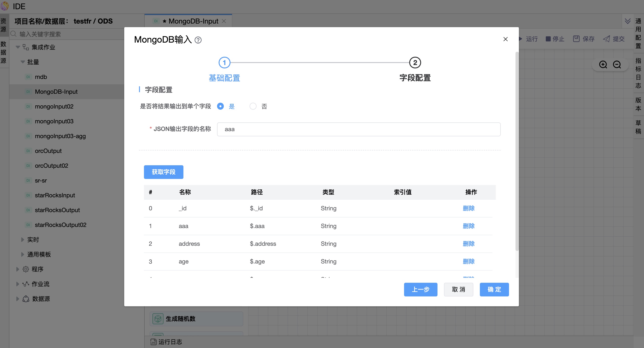The width and height of the screenshot is (644, 348).
Task: Select 否 for single field output
Action: [x=253, y=106]
